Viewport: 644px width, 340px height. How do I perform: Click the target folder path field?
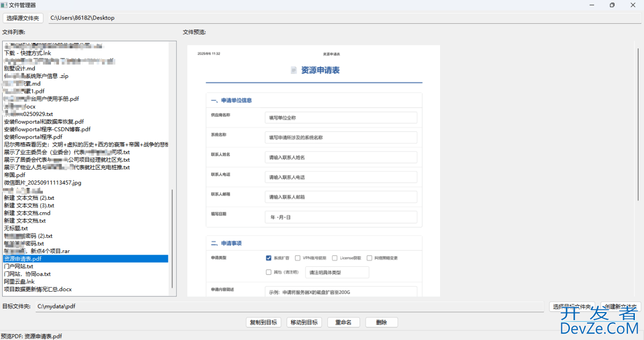click(x=290, y=307)
